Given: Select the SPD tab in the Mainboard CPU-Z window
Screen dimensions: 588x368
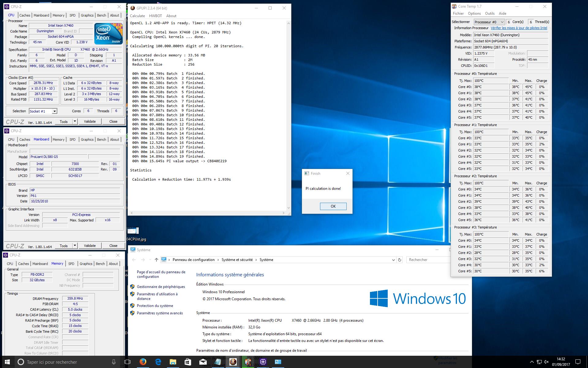Looking at the screenshot, I should click(x=72, y=140).
